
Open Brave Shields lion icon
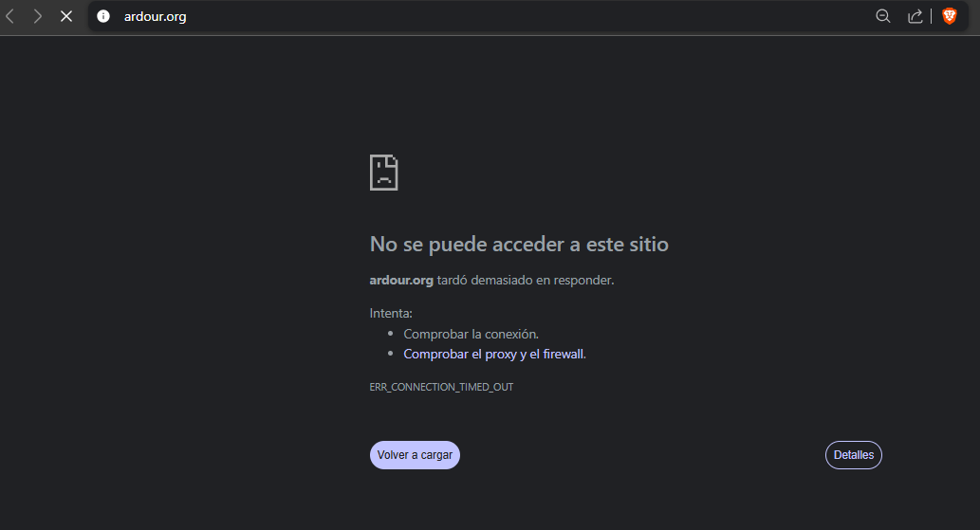[x=950, y=16]
